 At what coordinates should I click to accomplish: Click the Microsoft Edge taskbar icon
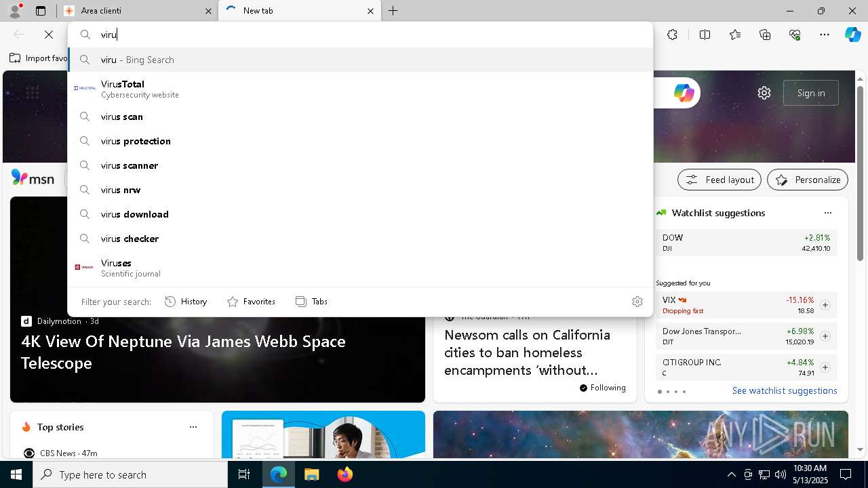tap(279, 474)
